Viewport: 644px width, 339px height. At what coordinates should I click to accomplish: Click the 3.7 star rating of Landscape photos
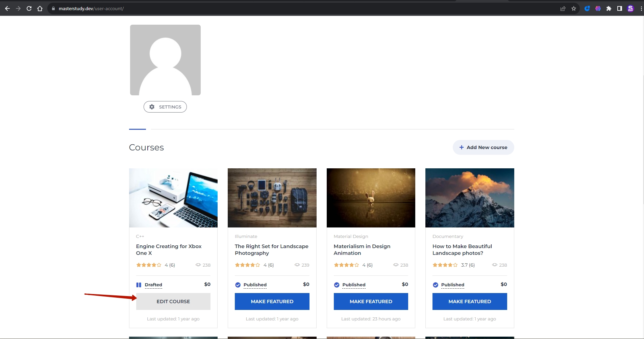coord(445,265)
